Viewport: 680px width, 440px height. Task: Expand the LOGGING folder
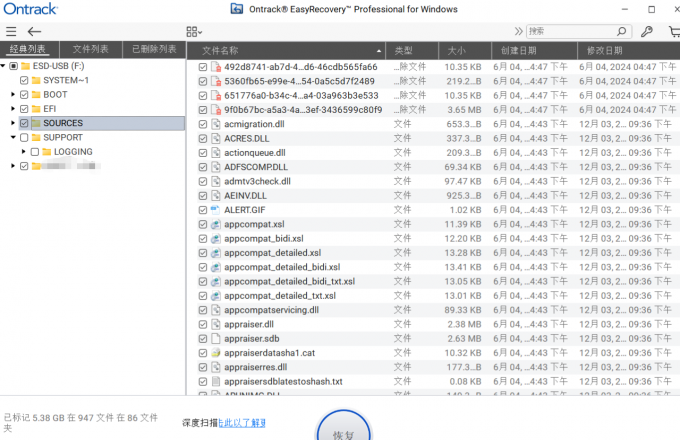pos(24,152)
